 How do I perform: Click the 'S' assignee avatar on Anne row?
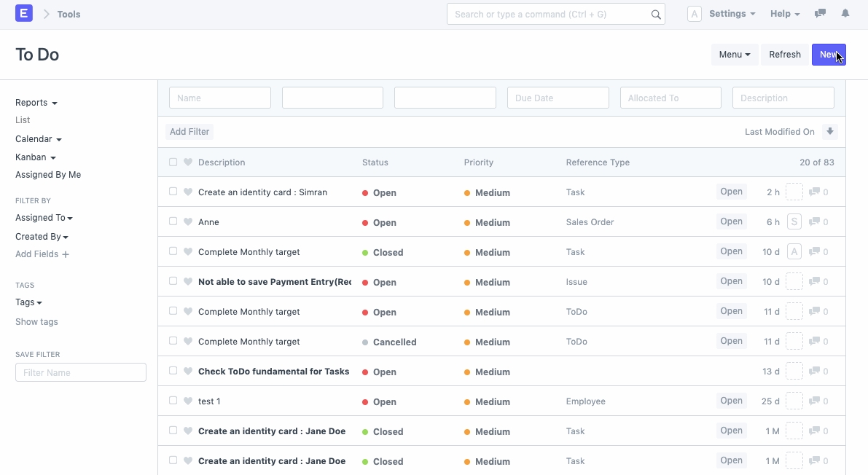[794, 222]
